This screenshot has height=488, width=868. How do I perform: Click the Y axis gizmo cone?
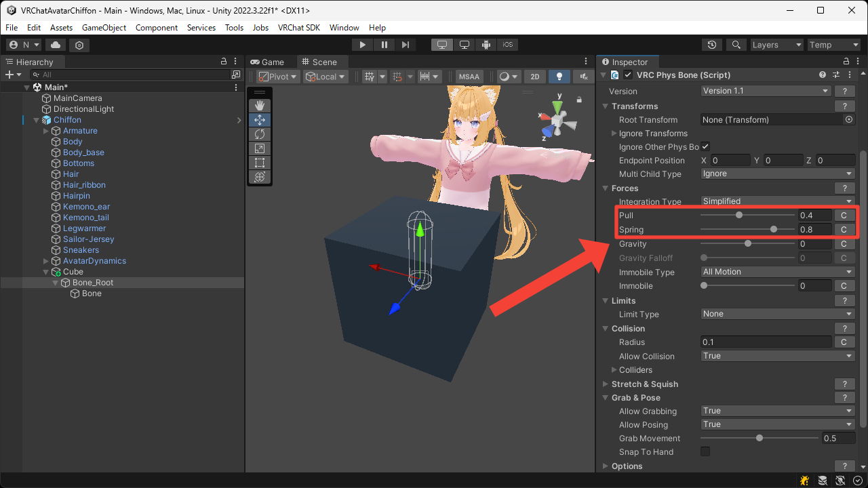(x=557, y=107)
